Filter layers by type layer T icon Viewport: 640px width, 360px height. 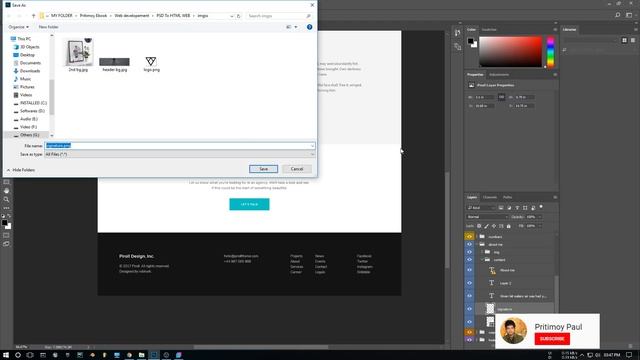click(517, 208)
